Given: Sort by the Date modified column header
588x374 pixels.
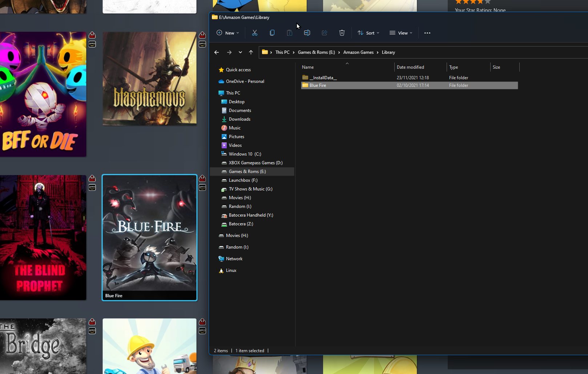Looking at the screenshot, I should (420, 67).
